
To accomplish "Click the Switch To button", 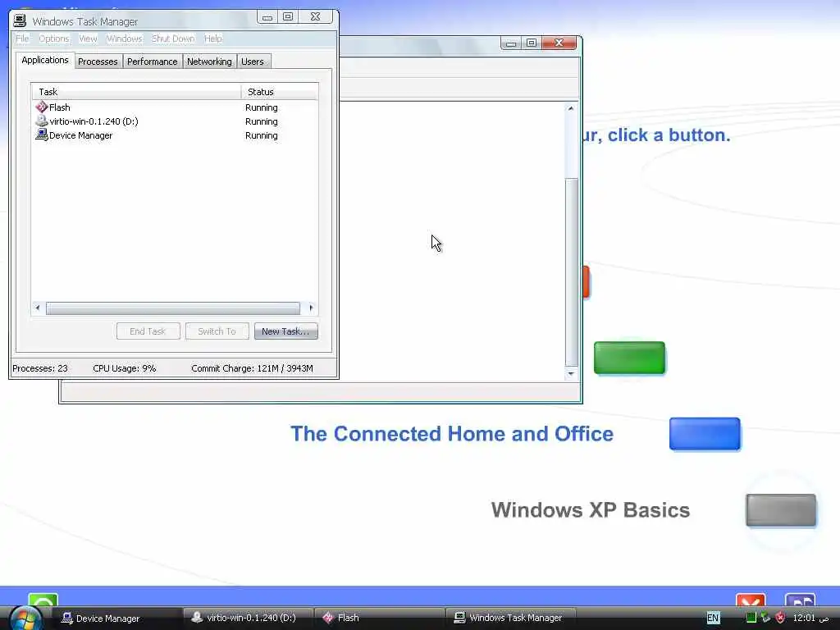I will click(x=217, y=331).
